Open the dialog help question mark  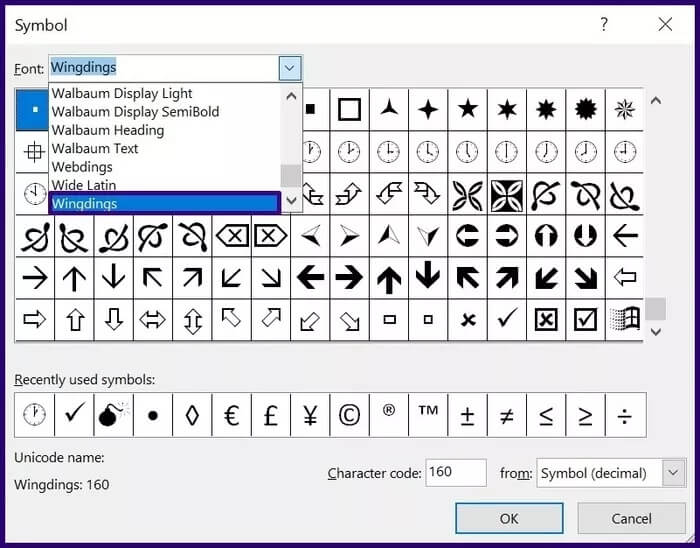[604, 24]
